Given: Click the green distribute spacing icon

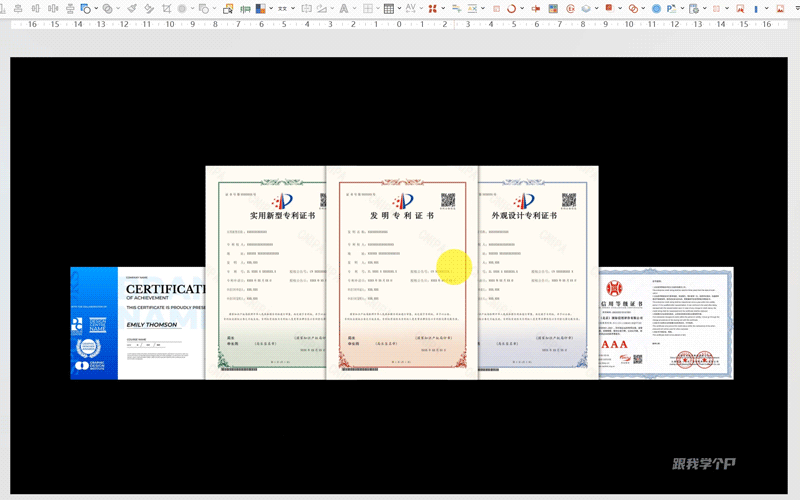Looking at the screenshot, I should click(245, 9).
